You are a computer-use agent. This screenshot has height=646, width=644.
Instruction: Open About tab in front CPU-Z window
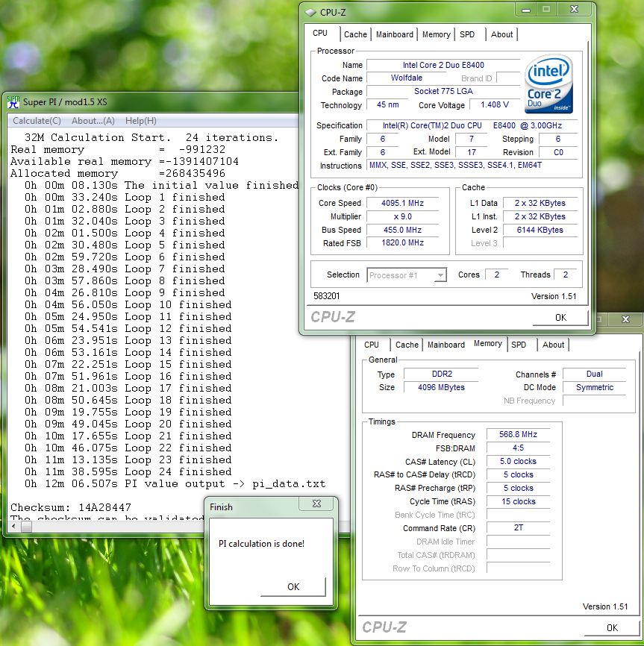[501, 34]
